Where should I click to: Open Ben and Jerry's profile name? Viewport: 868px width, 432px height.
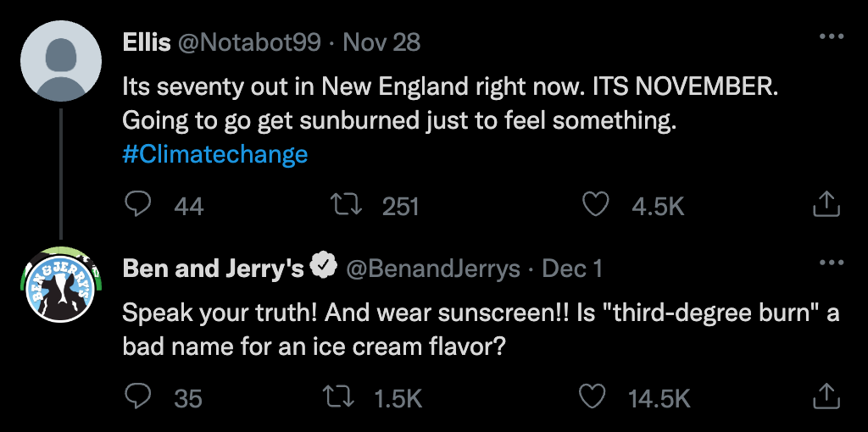[x=214, y=269]
